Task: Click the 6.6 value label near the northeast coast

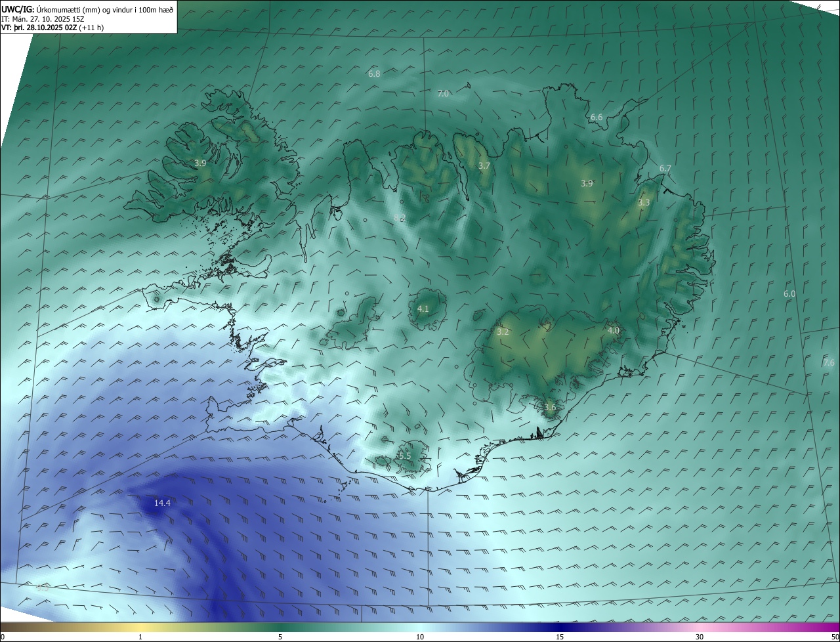Action: [x=597, y=118]
